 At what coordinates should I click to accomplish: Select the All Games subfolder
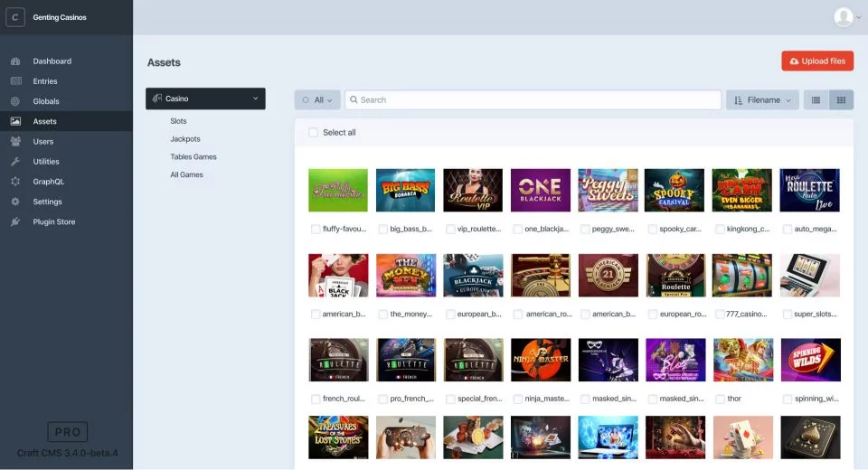[186, 174]
